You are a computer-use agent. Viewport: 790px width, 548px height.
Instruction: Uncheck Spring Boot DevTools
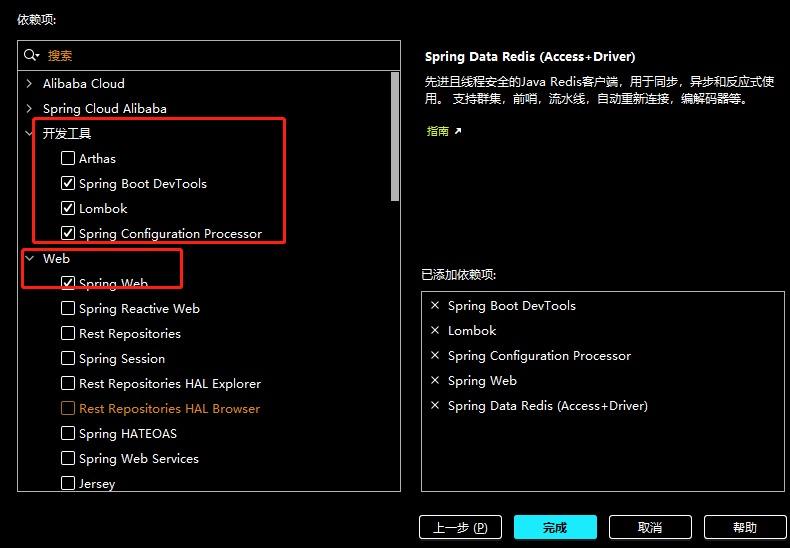click(68, 183)
